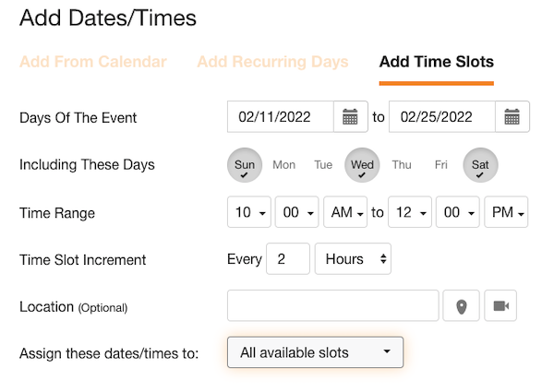Screen dimensions: 554x392
Task: Open the end hour dropdown showing 12
Action: pos(410,212)
